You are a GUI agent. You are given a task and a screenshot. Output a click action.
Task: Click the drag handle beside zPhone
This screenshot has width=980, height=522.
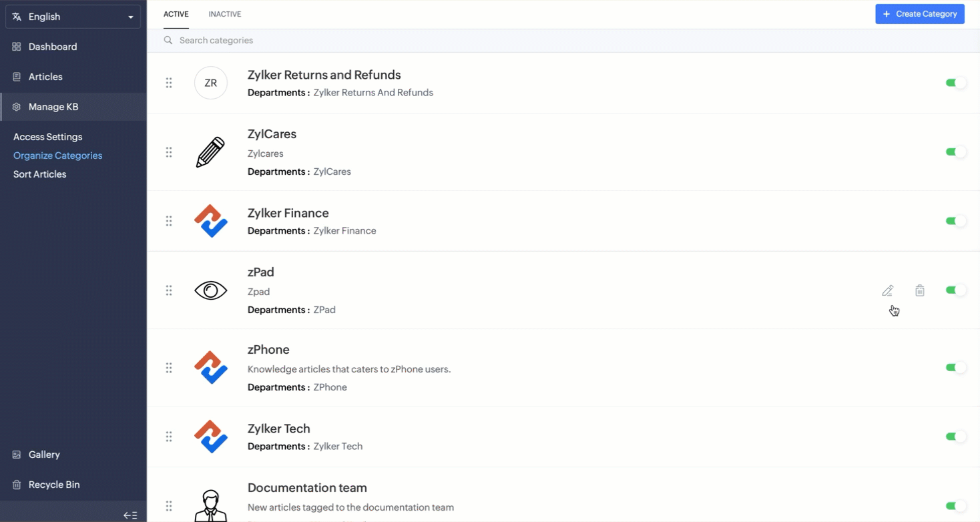(x=169, y=368)
